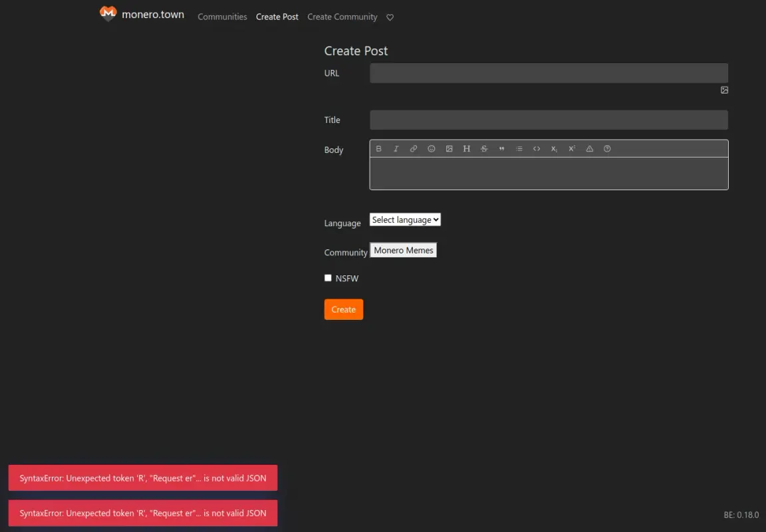Insert spoiler using warning triangle icon
Viewport: 766px width, 532px height.
(x=590, y=148)
